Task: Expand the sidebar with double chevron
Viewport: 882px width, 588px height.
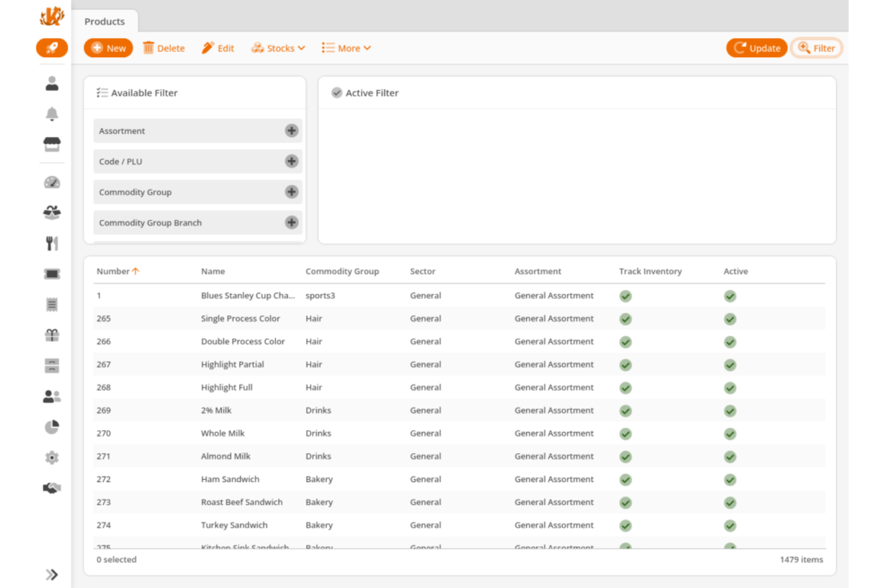Action: click(52, 575)
